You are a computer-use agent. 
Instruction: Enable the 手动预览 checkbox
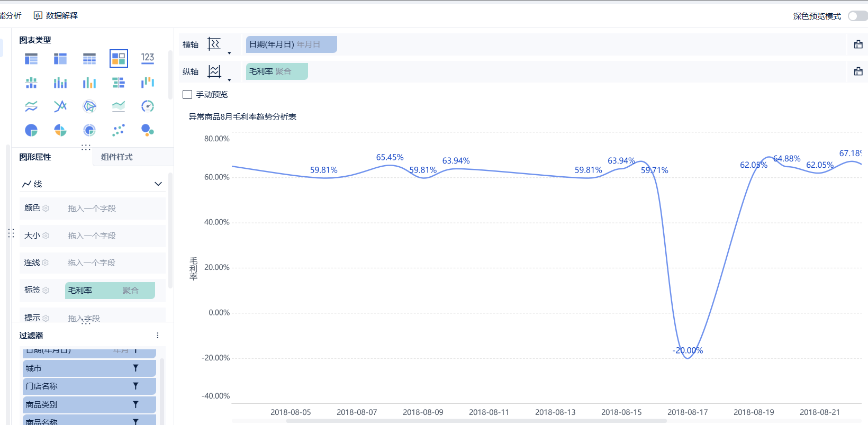click(187, 95)
